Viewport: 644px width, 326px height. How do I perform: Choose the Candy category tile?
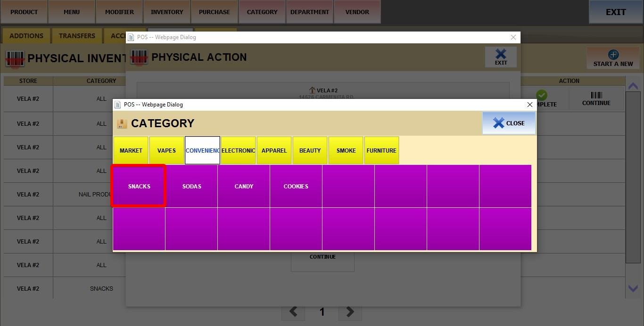point(244,186)
